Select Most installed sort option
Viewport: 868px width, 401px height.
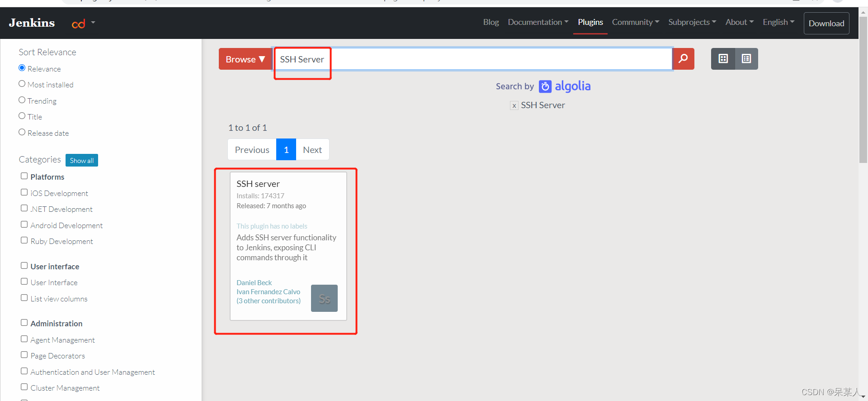[22, 84]
